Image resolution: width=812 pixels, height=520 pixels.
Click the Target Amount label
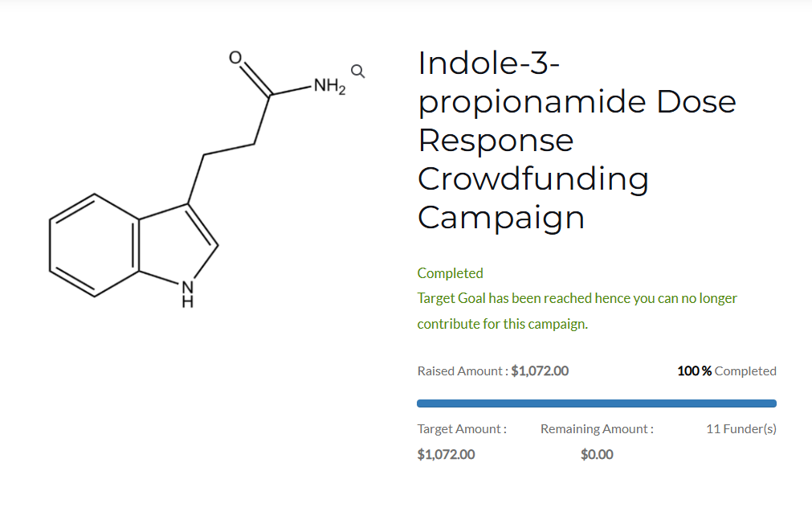(462, 429)
